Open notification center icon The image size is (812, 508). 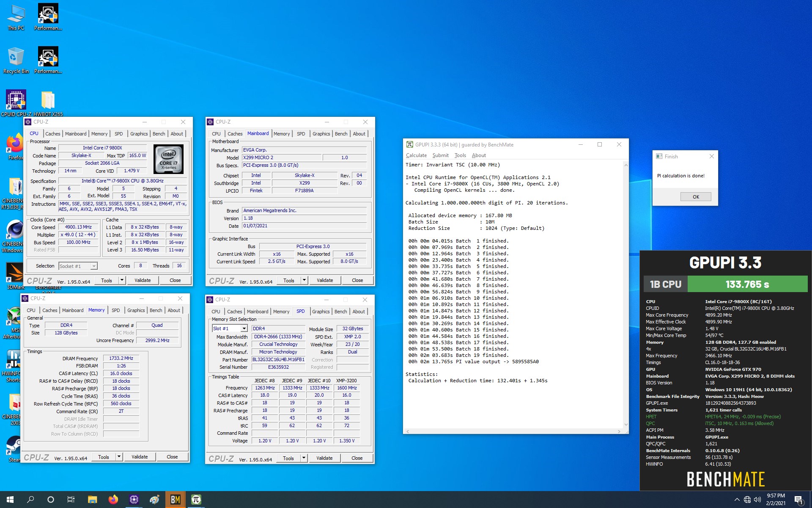click(799, 500)
